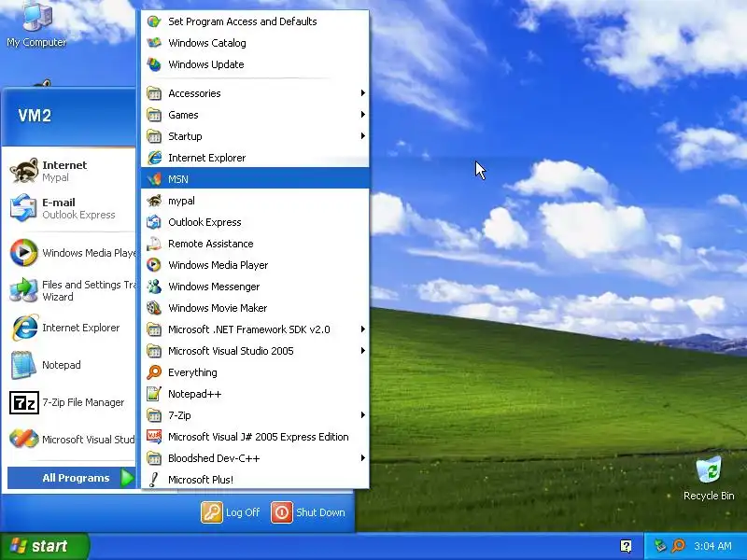Screen dimensions: 747x560
Task: Launch Microsoft Visual Studio from recent programs
Action: click(x=72, y=439)
